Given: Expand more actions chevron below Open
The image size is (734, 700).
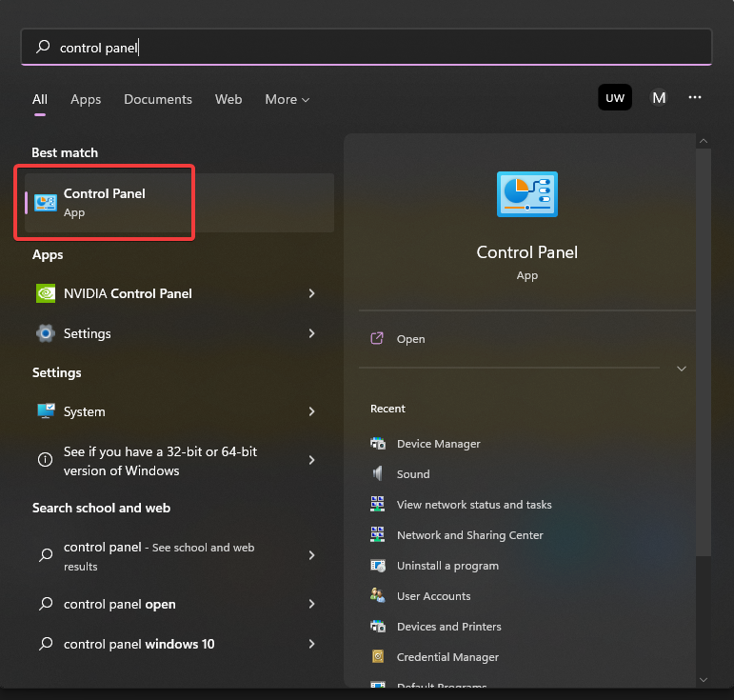Looking at the screenshot, I should (682, 369).
